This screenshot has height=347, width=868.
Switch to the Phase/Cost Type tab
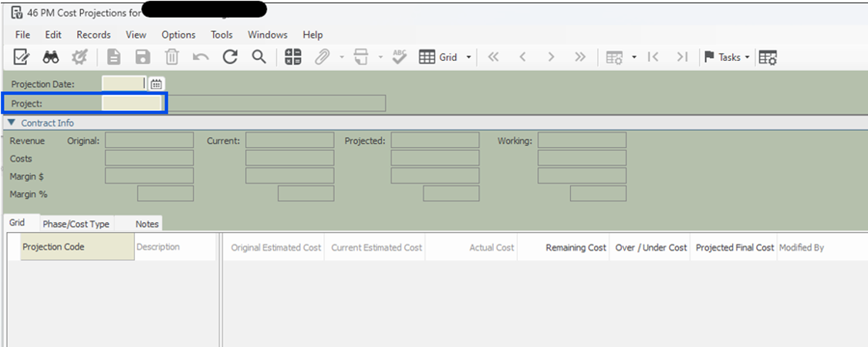click(76, 224)
